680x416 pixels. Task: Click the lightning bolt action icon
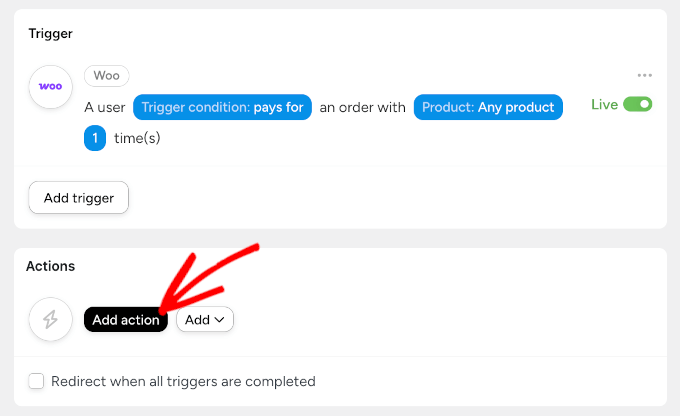tap(50, 320)
